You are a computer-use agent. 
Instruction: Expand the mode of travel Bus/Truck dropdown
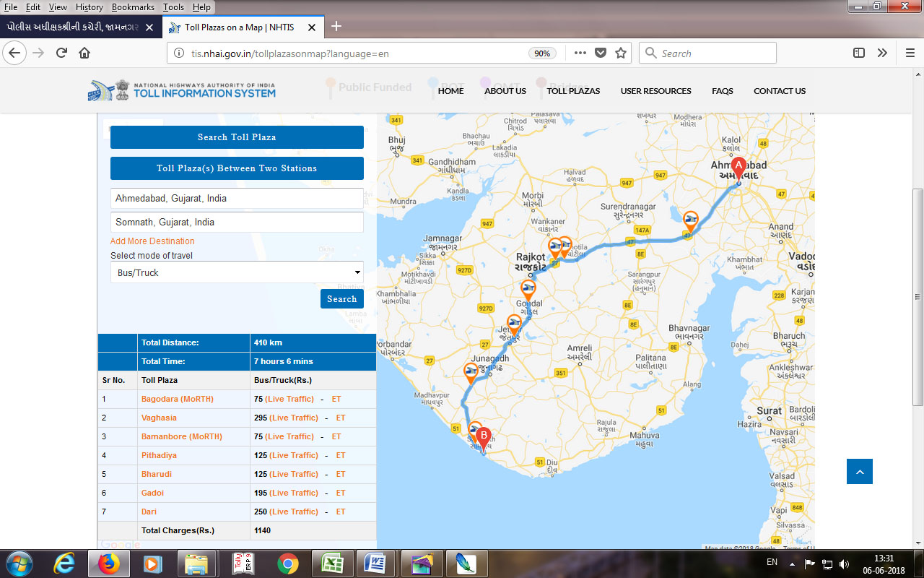point(237,272)
